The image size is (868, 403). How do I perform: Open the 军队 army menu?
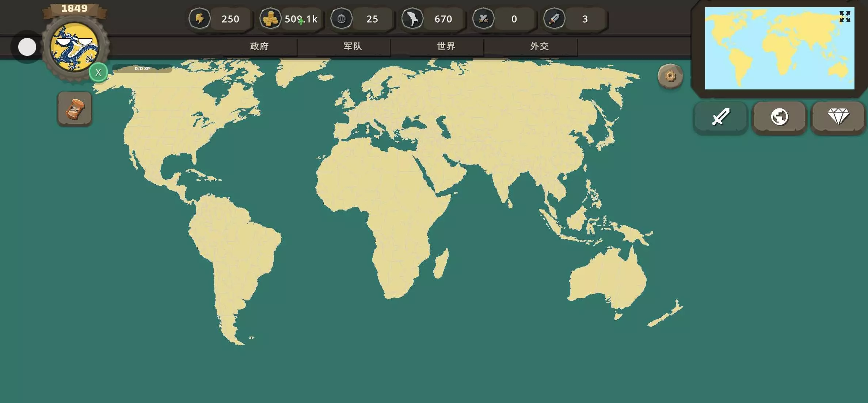click(352, 46)
